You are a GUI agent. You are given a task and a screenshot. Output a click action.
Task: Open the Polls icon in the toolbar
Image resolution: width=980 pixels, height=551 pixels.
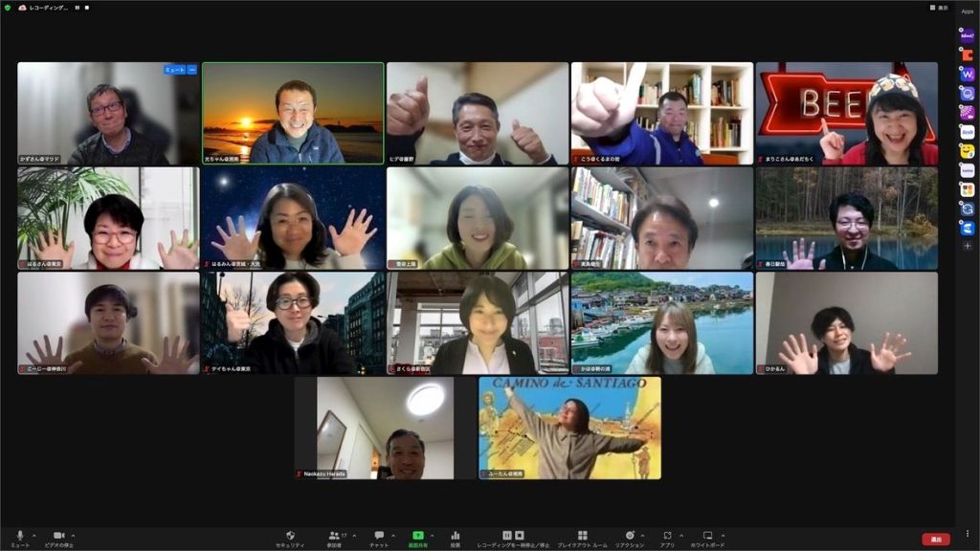(456, 537)
